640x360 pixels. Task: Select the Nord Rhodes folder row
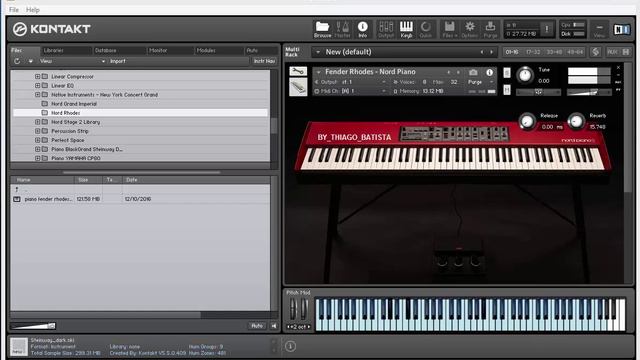[x=140, y=113]
